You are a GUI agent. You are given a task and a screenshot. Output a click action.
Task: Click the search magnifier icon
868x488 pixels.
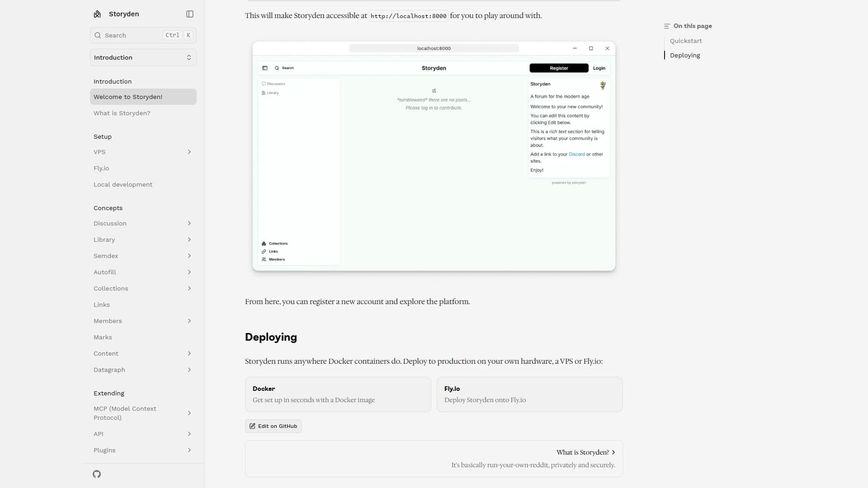coord(98,35)
